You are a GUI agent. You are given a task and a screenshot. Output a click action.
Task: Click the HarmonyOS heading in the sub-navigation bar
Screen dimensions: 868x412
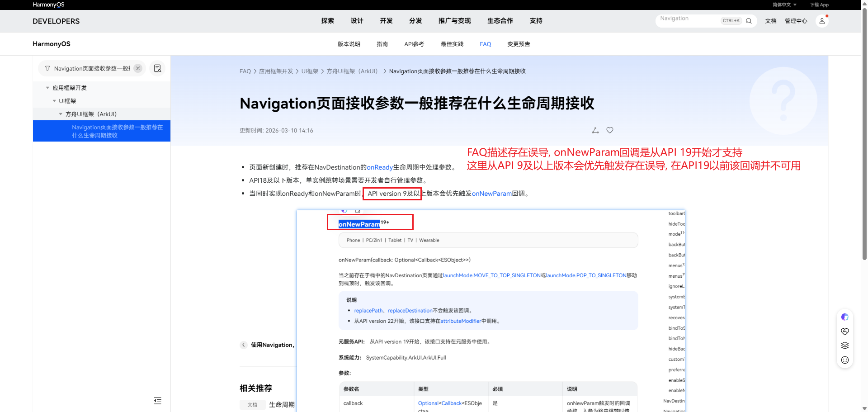coord(52,44)
